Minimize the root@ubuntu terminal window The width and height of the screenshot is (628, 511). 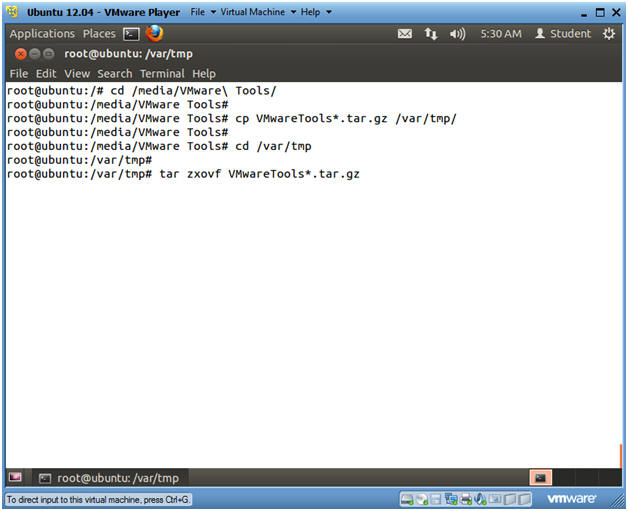[35, 54]
